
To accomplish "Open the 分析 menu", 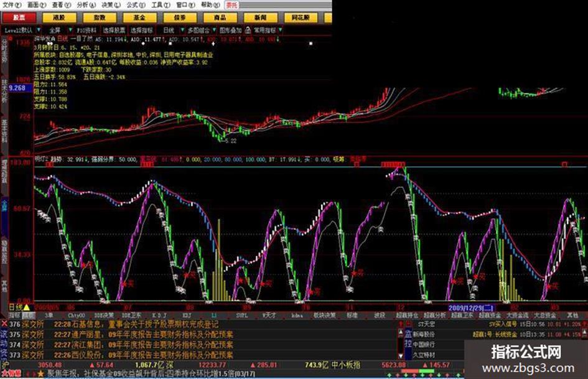I will pos(86,5).
